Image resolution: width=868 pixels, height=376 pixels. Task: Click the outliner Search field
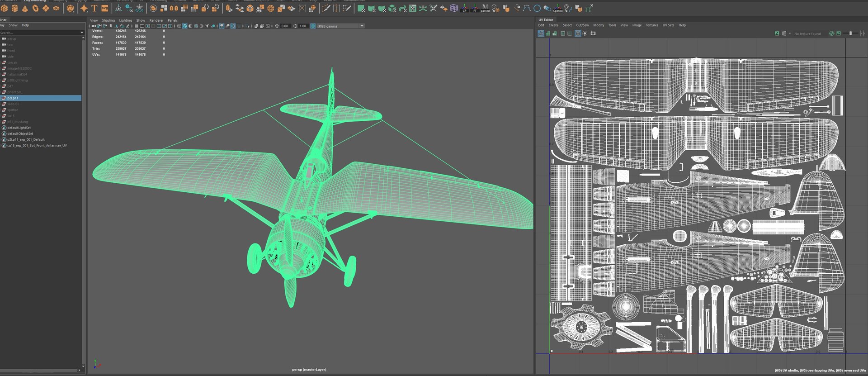[40, 33]
